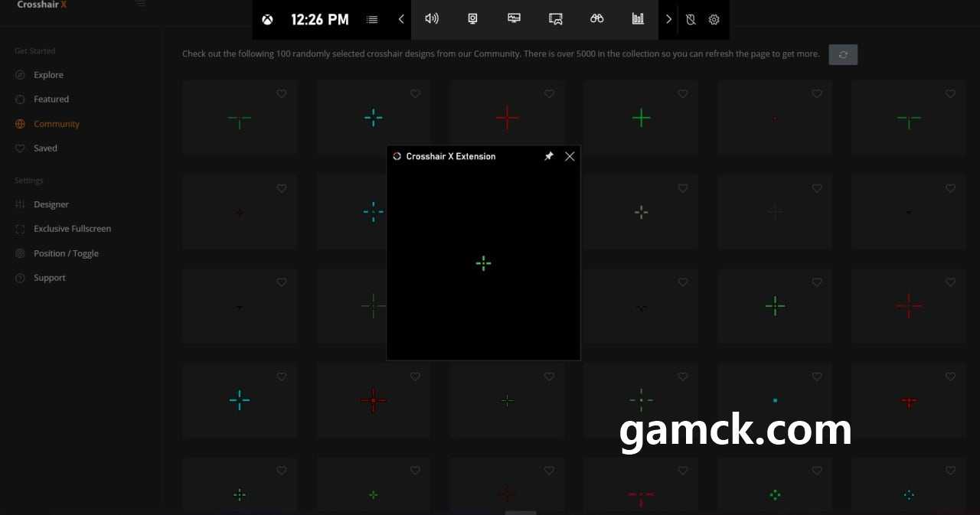Open the Resources bar chart widget
The width and height of the screenshot is (980, 515).
pos(638,19)
